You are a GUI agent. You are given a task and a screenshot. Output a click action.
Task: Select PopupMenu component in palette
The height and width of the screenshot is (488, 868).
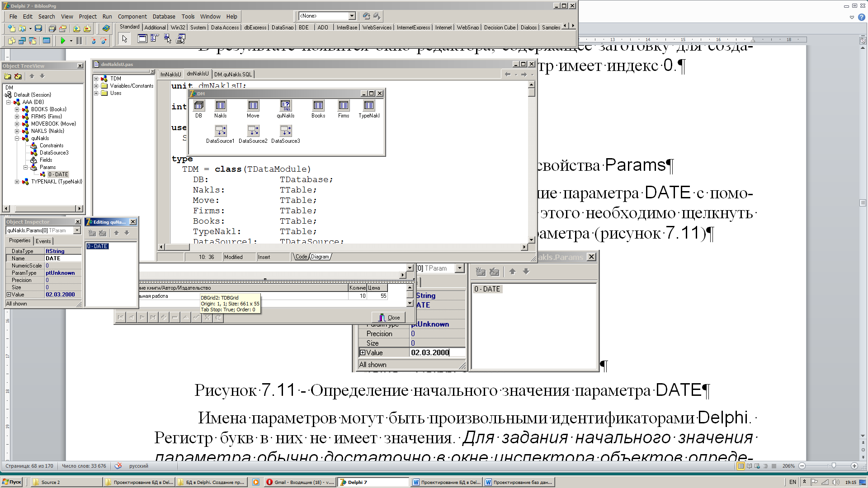(x=168, y=39)
